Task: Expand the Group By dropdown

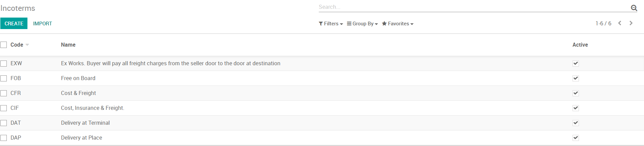Action: [362, 24]
